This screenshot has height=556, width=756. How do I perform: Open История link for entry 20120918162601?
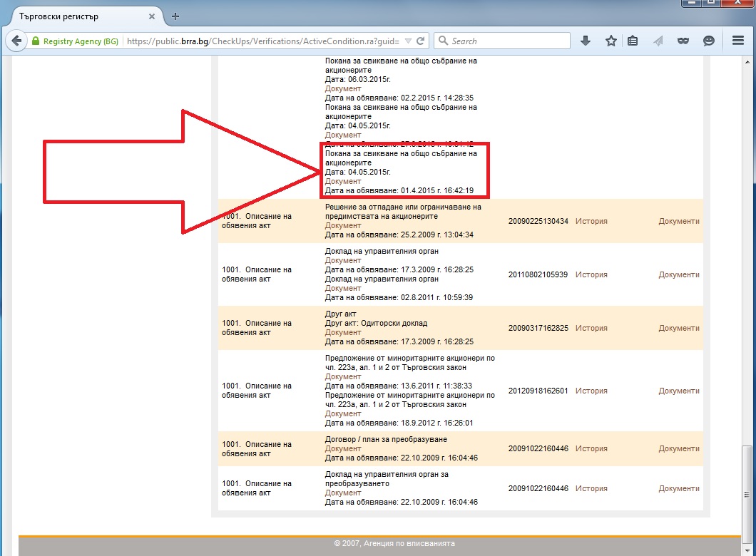(591, 391)
